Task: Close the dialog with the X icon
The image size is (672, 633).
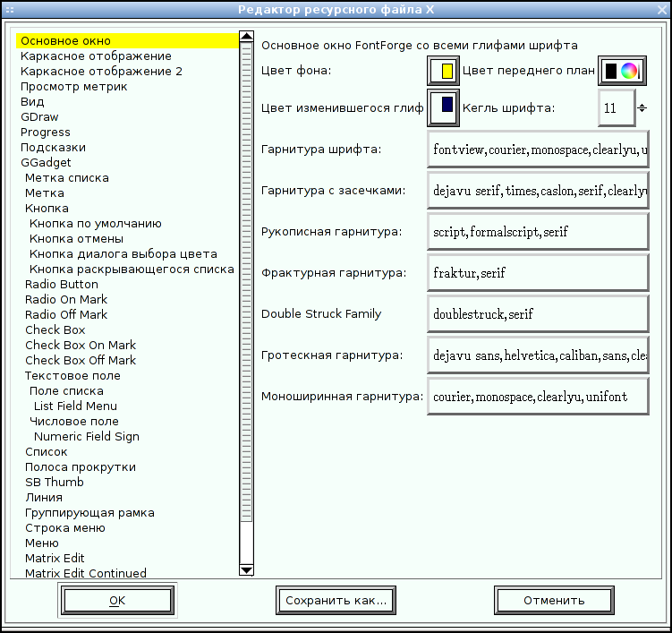Action: (x=662, y=10)
